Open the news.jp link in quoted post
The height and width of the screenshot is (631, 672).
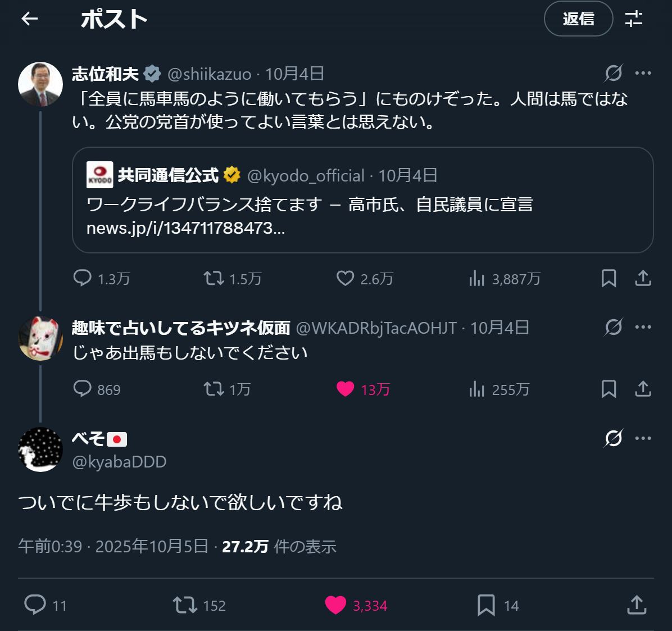click(185, 228)
